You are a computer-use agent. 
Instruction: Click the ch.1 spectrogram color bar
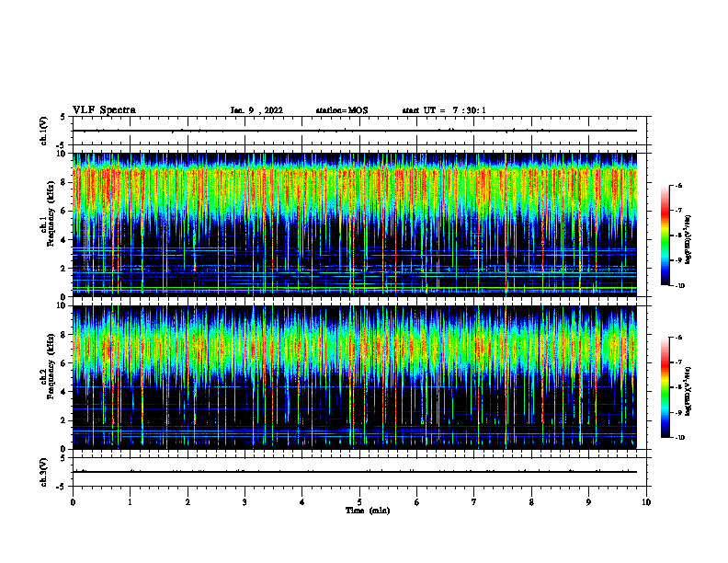click(x=665, y=236)
